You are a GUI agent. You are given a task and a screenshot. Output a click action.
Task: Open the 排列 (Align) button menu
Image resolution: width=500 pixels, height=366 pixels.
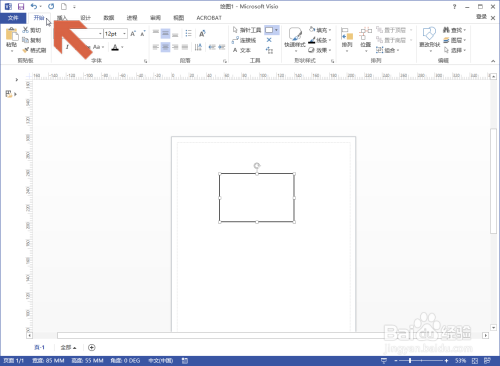click(x=347, y=39)
